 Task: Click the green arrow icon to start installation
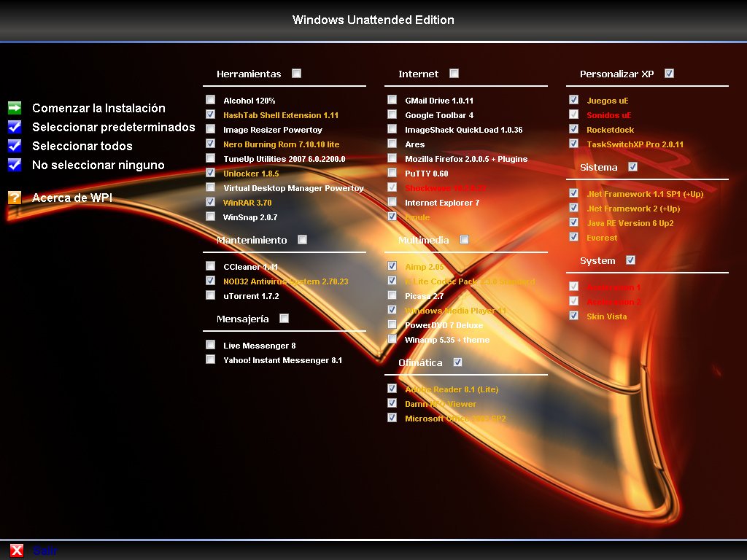14,107
